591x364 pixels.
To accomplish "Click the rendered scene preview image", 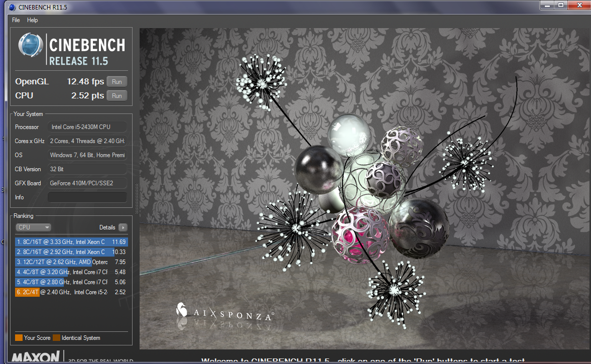I will tap(365, 188).
